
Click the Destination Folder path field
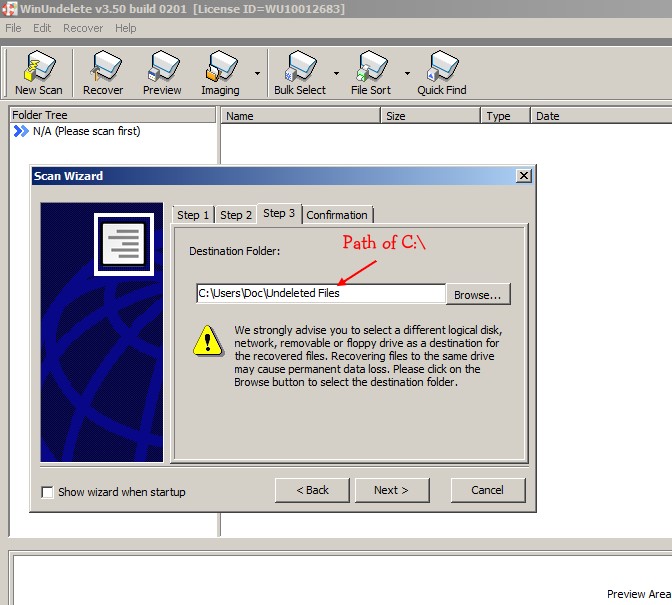tap(320, 293)
